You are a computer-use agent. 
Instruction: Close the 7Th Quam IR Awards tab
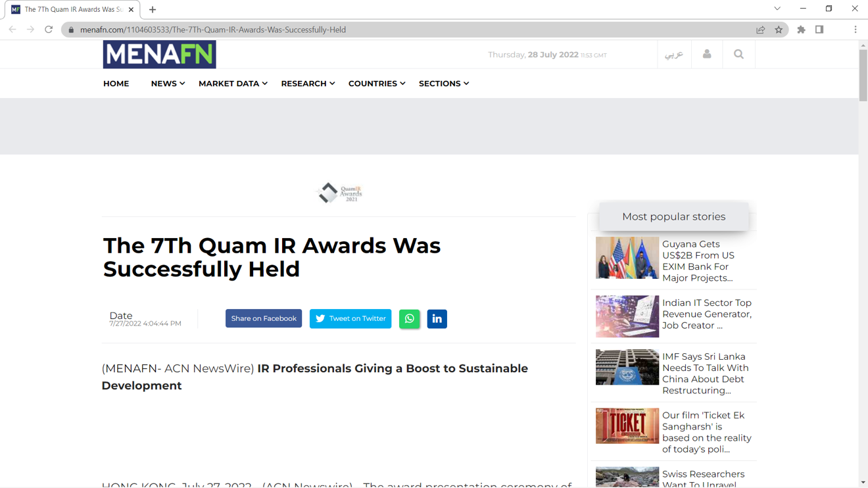pyautogui.click(x=131, y=10)
